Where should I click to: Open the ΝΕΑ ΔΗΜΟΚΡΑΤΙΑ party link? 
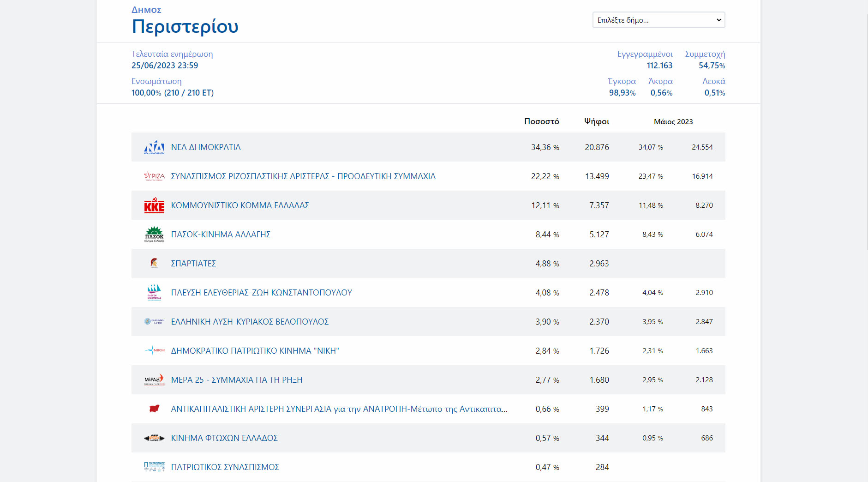[x=206, y=147]
